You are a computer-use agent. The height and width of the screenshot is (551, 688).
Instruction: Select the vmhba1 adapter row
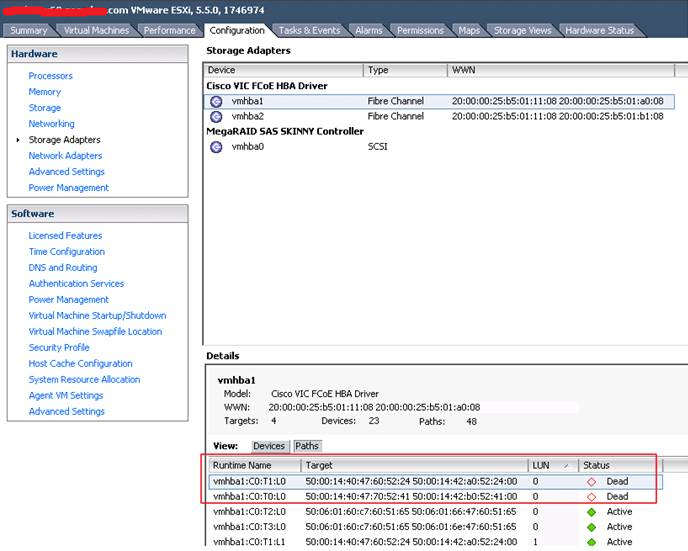click(x=439, y=101)
